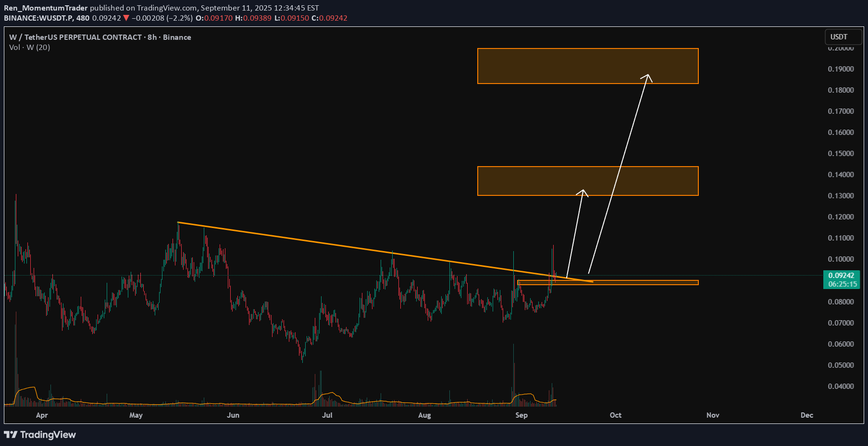Click the 0.08000 price axis label
Viewport: 868px width, 446px height.
[x=841, y=302]
